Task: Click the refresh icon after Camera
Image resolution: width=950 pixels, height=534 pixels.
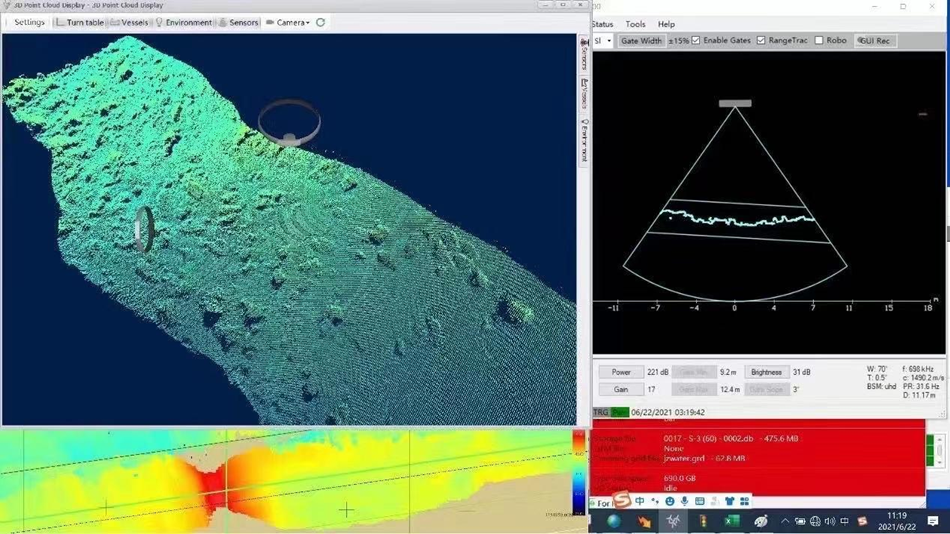Action: [320, 22]
